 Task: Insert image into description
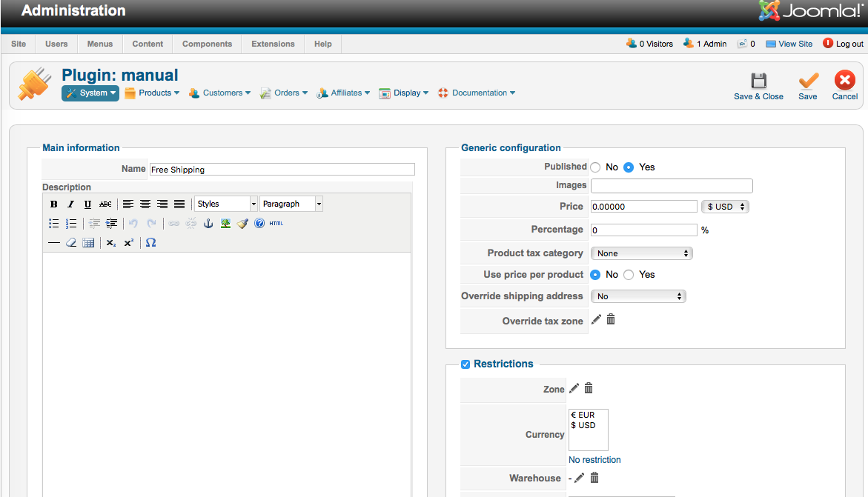pos(225,224)
